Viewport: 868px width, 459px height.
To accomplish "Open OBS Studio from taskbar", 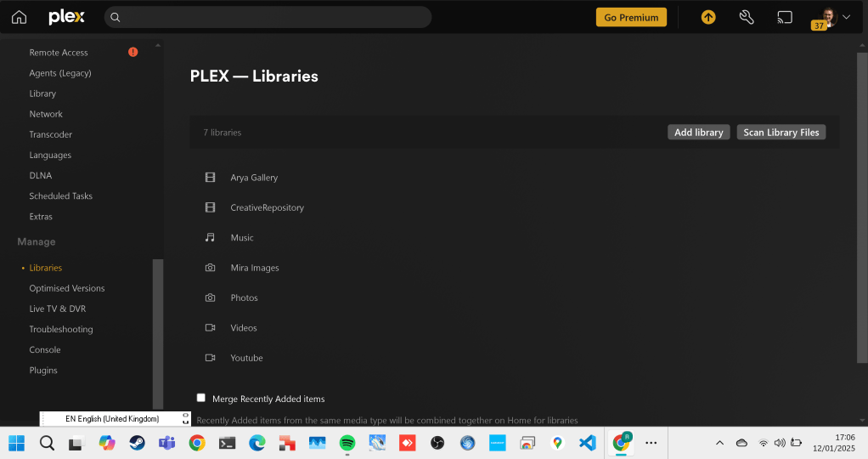I will click(437, 443).
